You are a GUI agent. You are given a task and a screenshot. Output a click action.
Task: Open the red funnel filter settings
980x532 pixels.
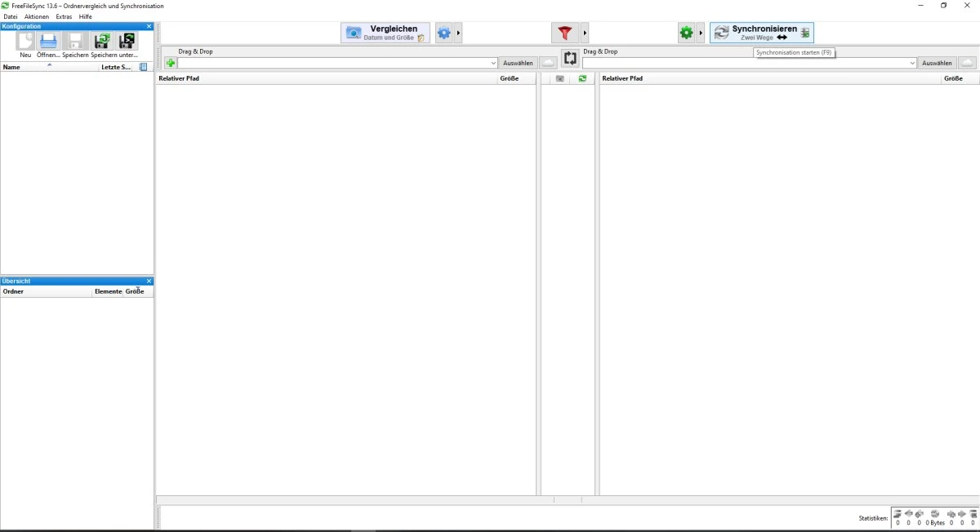[x=564, y=33]
